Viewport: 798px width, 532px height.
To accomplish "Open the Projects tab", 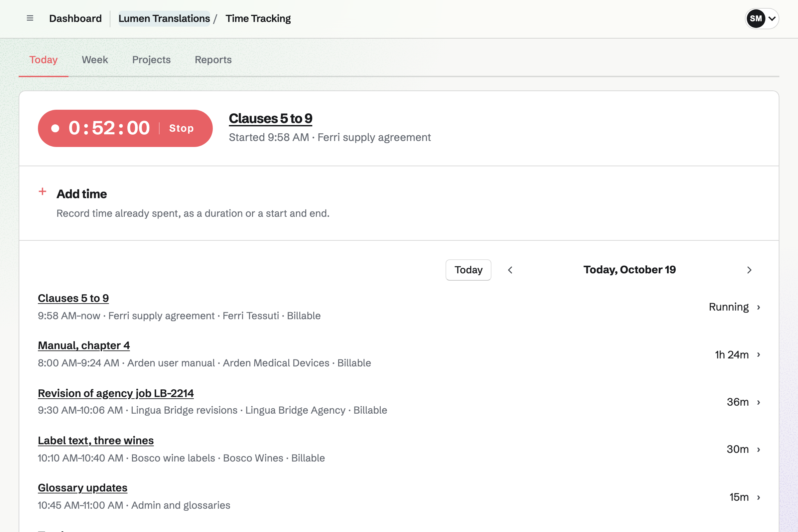I will pos(151,60).
